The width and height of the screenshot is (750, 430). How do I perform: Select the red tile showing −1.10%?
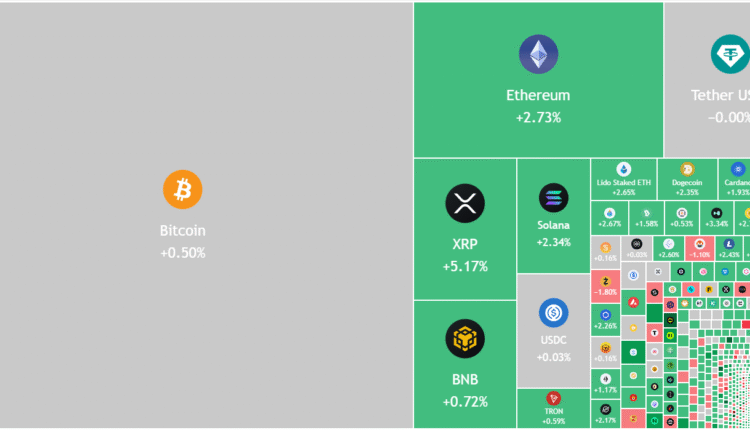(700, 249)
